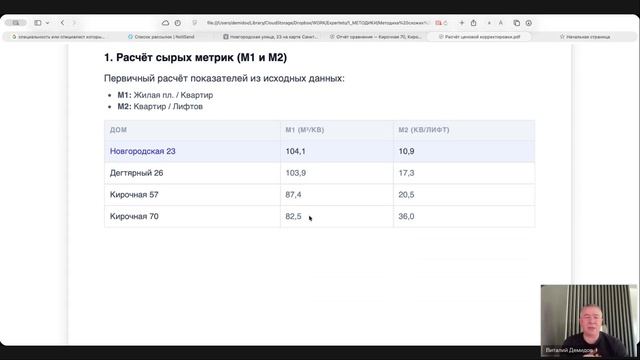
Task: Click the M2 value 20,5
Action: click(x=406, y=195)
